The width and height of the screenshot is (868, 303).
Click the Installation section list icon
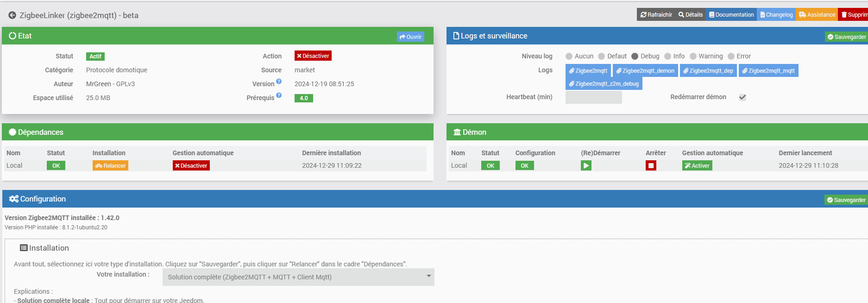pyautogui.click(x=24, y=248)
